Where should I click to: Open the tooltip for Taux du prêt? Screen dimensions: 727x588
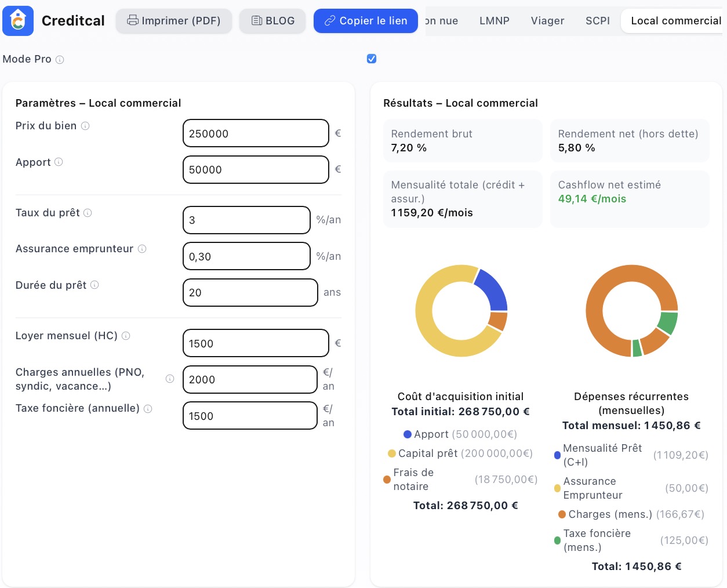[88, 213]
